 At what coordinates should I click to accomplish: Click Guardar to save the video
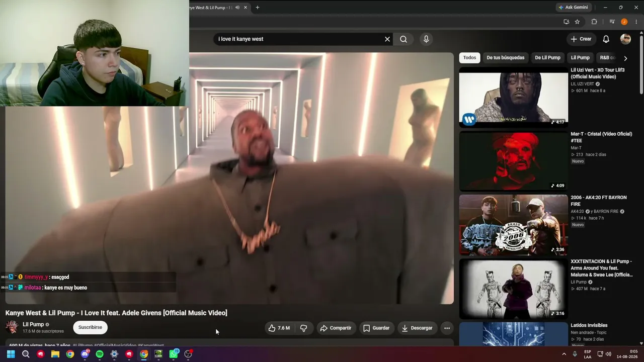(376, 328)
